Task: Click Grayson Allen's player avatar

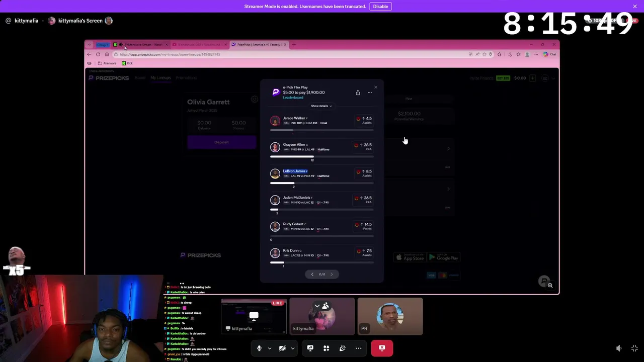Action: (x=275, y=147)
